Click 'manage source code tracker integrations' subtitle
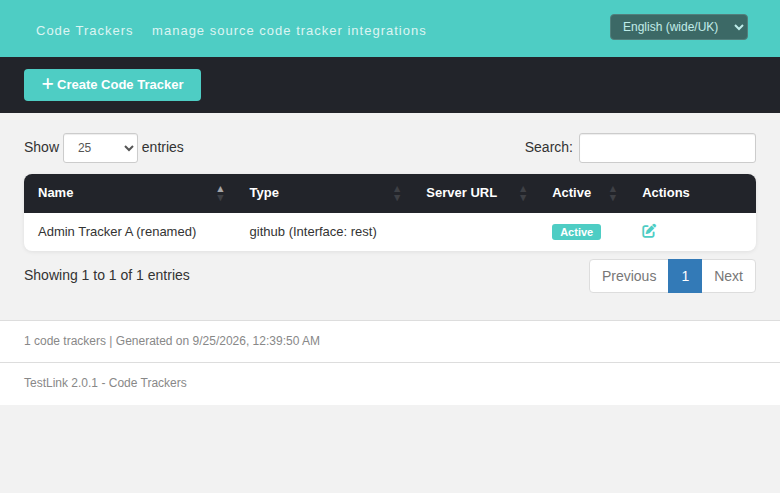This screenshot has height=493, width=780. [x=289, y=31]
